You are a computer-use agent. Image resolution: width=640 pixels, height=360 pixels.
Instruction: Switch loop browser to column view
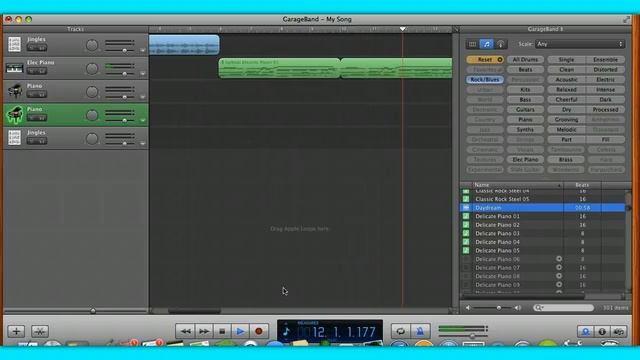point(472,44)
